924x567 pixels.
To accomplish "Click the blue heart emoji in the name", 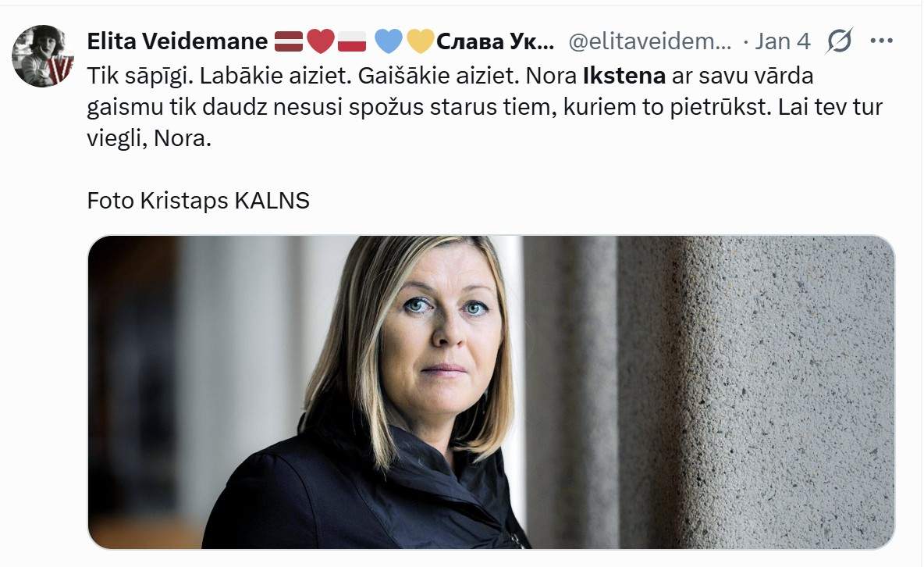I will pos(389,41).
